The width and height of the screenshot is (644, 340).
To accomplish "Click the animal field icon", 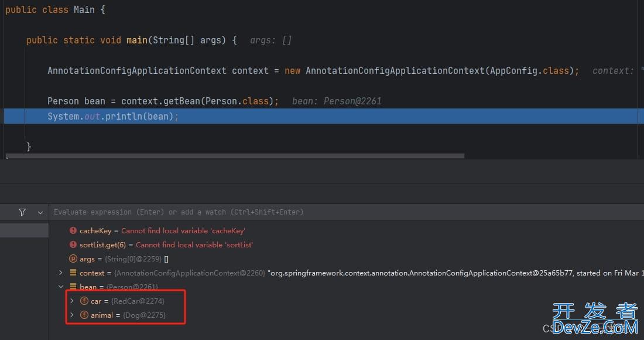I will (84, 315).
